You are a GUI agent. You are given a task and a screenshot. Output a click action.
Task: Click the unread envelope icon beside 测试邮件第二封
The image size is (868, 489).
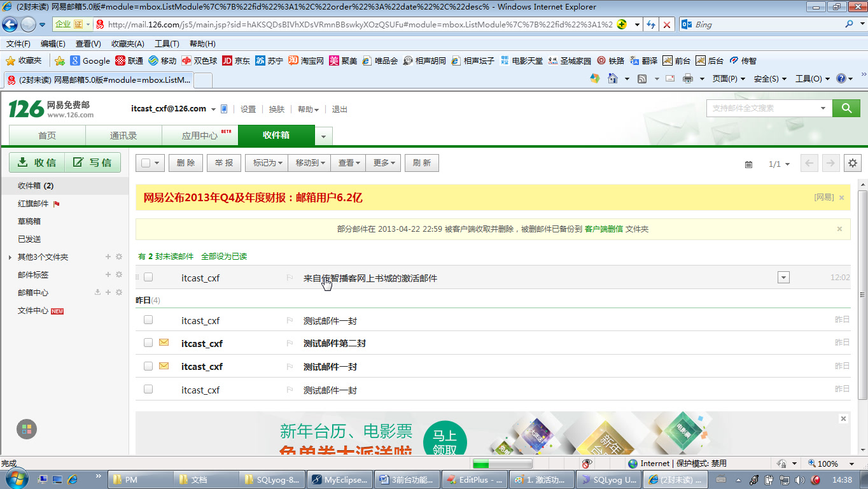coord(164,343)
